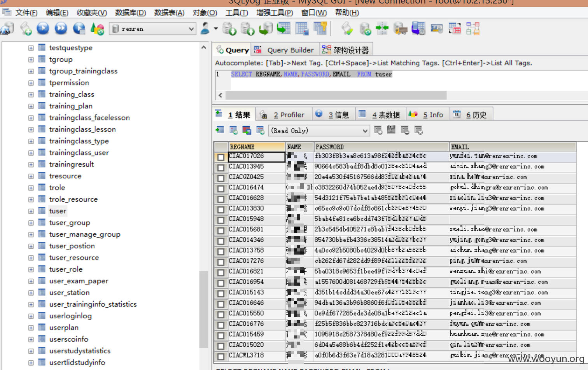
Task: Expand the tuser table node
Action: (x=31, y=211)
